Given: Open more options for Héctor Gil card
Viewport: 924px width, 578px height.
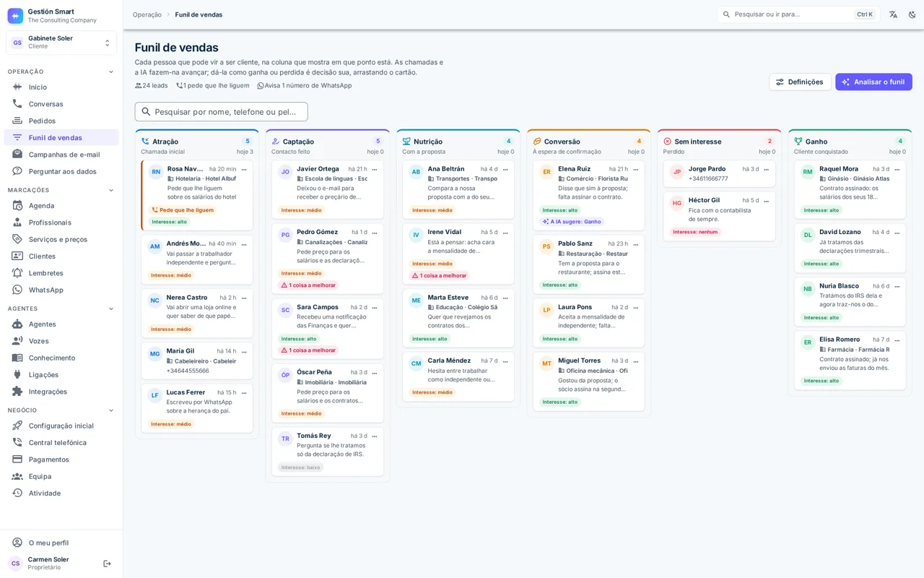Looking at the screenshot, I should tap(767, 201).
